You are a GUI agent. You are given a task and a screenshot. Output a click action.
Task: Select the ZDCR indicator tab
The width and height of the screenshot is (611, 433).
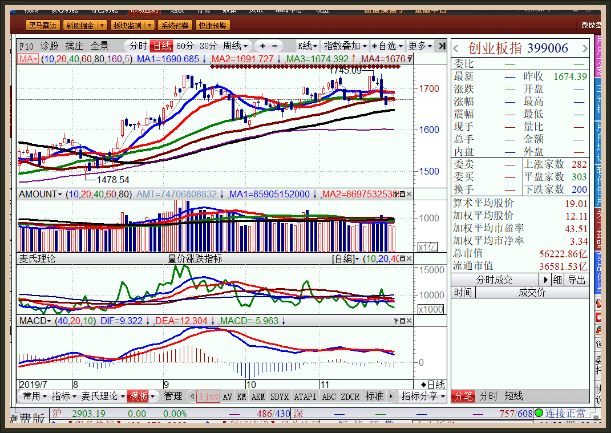(x=350, y=396)
